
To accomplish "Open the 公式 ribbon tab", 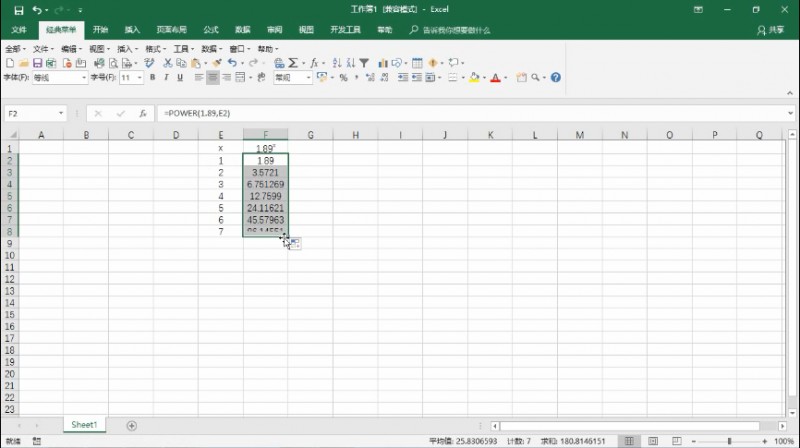I will (x=211, y=30).
